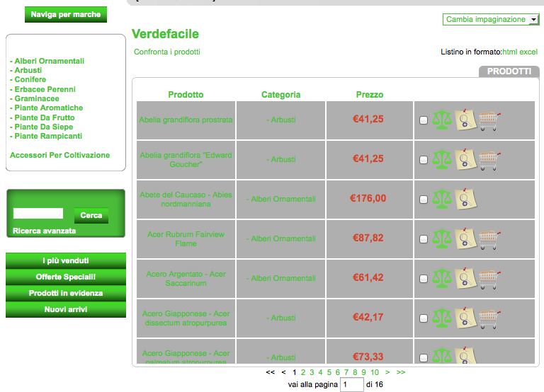Open details note icon for Abelia grandiflora prostrata
Screen dimensions: 544x392
pyautogui.click(x=465, y=120)
